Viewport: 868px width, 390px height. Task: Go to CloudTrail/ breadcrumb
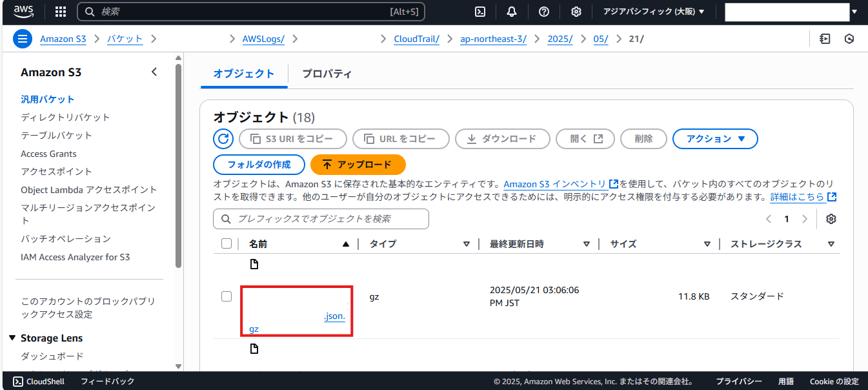417,39
